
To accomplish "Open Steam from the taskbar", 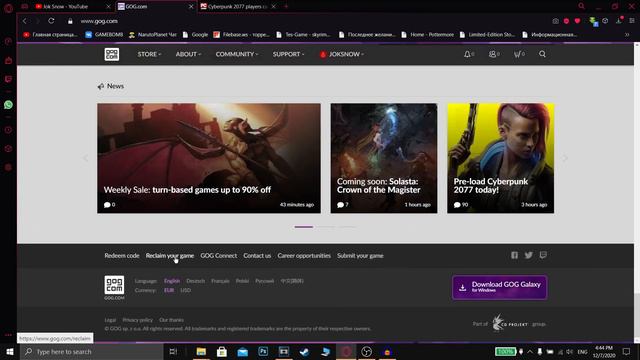I will click(304, 351).
